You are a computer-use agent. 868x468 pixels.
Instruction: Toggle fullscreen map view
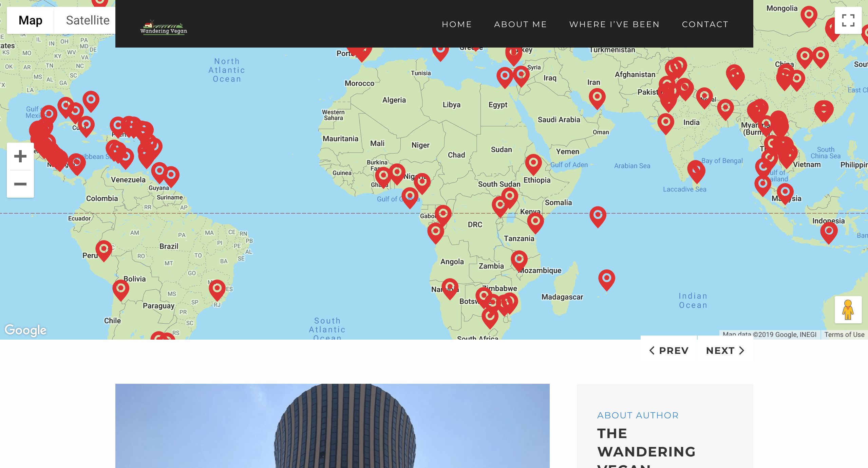pyautogui.click(x=848, y=20)
